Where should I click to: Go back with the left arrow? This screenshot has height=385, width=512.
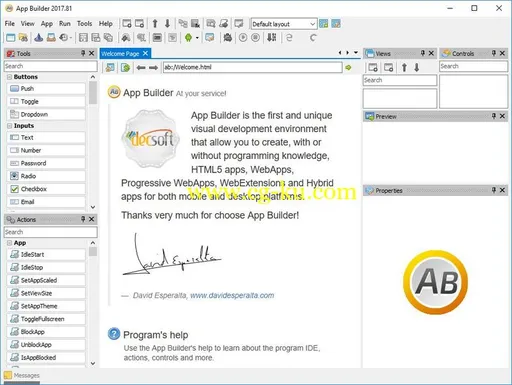[141, 68]
